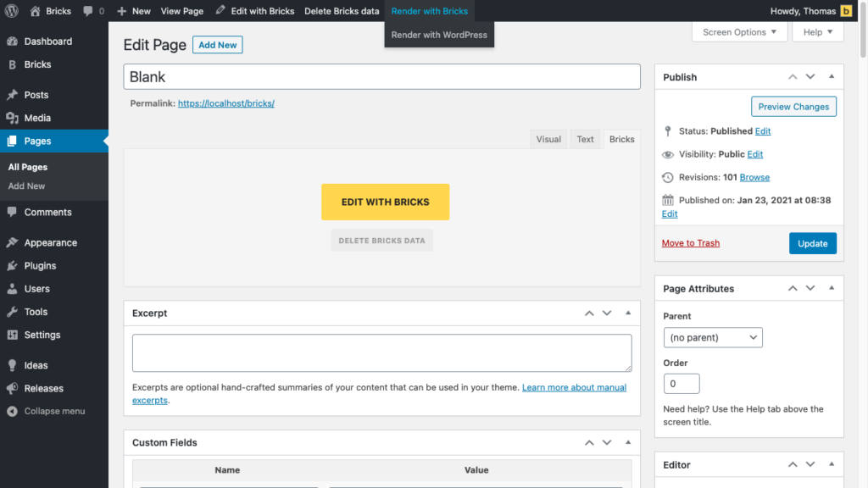The image size is (868, 488).
Task: Click the Bricks avatar icon beside Howdy
Action: pyautogui.click(x=846, y=11)
